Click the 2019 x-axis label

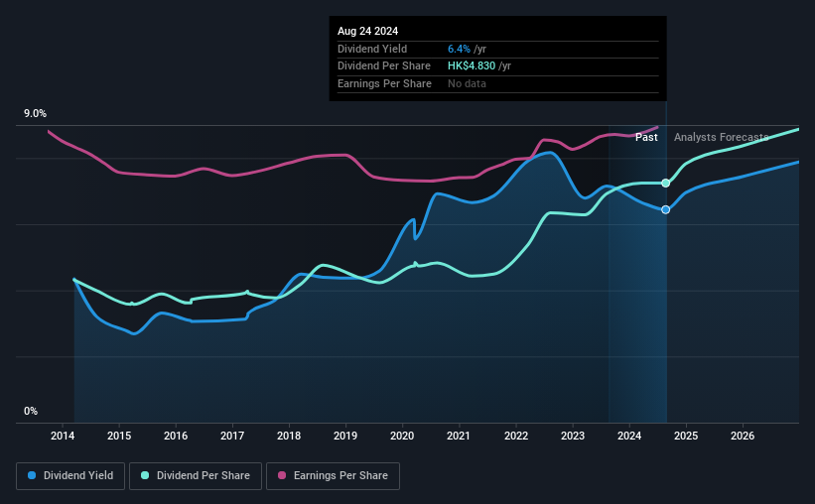pos(345,436)
